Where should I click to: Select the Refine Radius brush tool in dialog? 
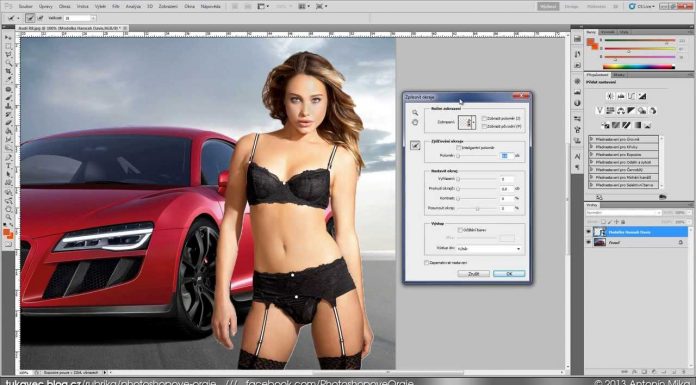(x=415, y=146)
